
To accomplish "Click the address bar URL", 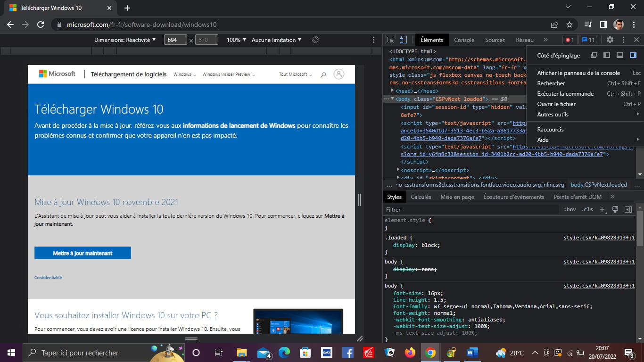I will tap(141, 25).
